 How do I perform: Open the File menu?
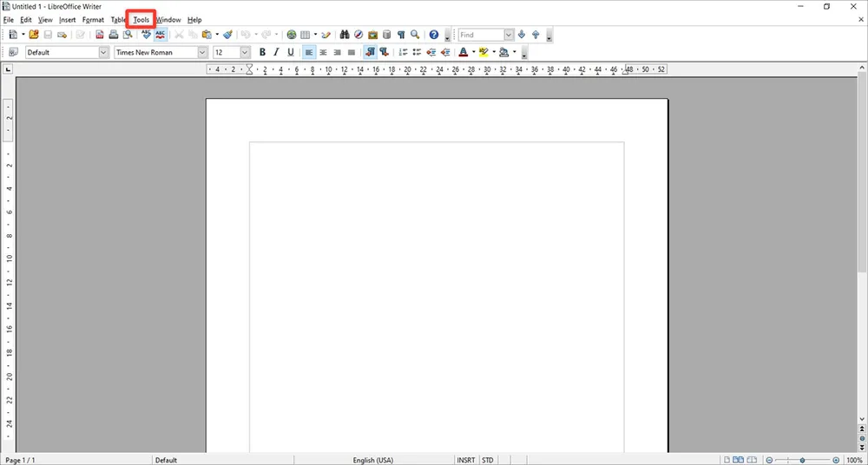pos(9,20)
